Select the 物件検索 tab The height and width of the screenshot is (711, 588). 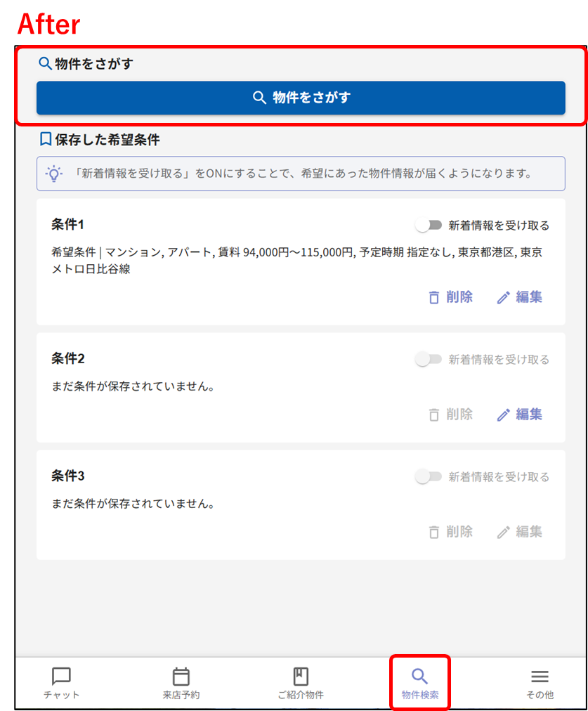tap(420, 684)
